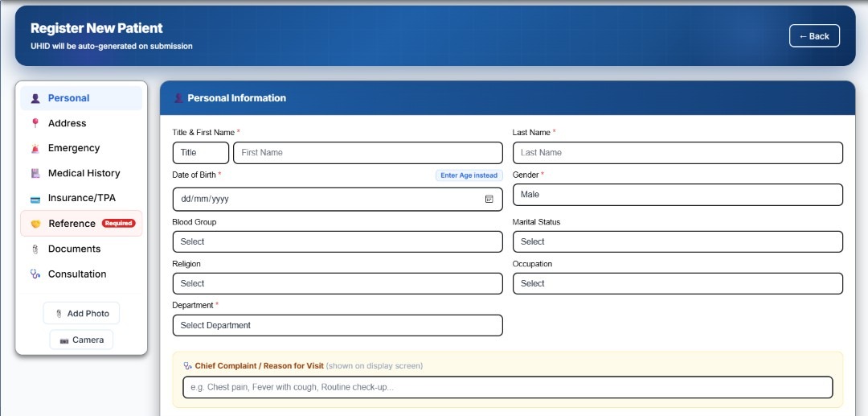Go to the Emergency section
Viewport: 868px width, 416px height.
tap(81, 148)
